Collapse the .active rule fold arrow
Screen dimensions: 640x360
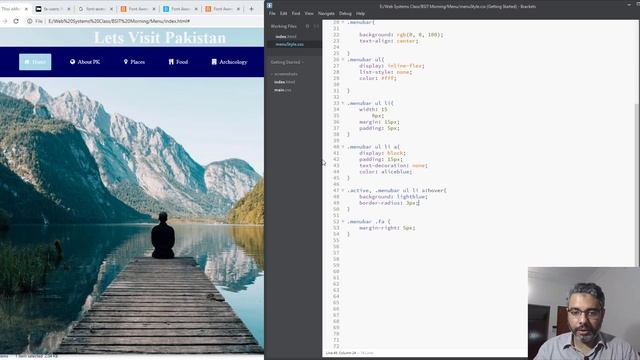[343, 191]
